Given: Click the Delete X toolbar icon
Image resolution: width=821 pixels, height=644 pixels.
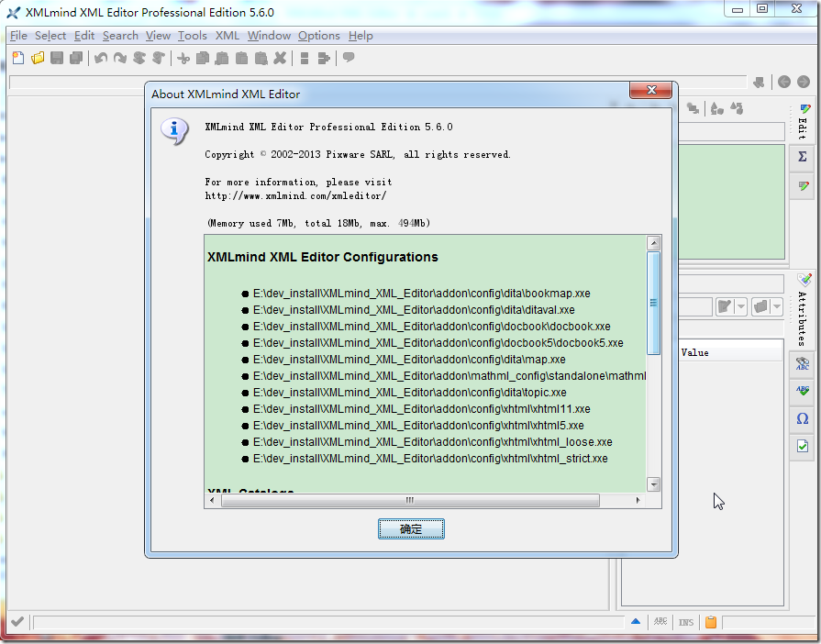Looking at the screenshot, I should tap(280, 58).
